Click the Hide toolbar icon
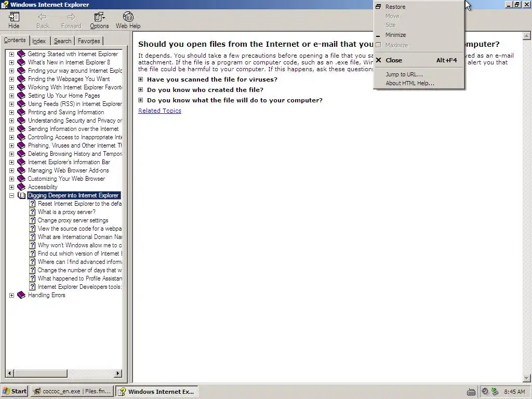Image resolution: width=532 pixels, height=399 pixels. coord(14,17)
